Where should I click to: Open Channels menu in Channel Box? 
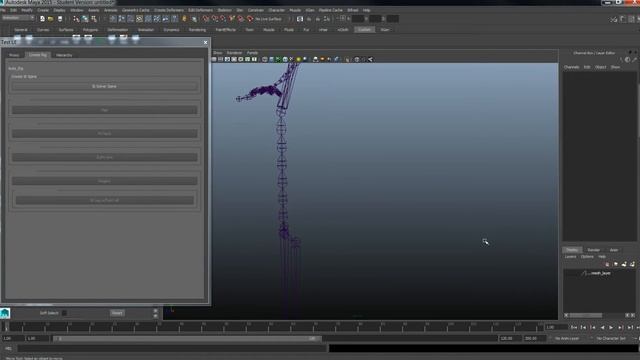571,67
